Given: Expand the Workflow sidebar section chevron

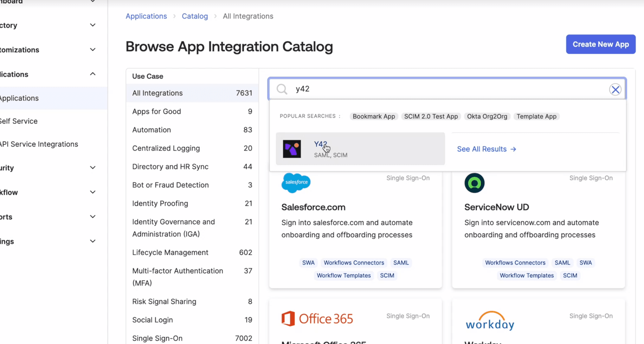Looking at the screenshot, I should click(x=93, y=192).
